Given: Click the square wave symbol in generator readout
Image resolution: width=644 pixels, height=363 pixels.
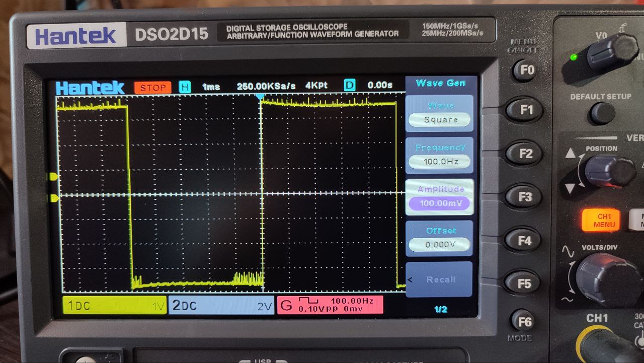Looking at the screenshot, I should click(308, 301).
